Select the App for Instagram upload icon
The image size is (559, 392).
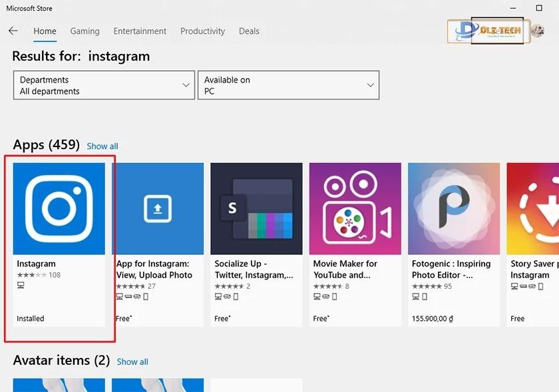point(157,208)
